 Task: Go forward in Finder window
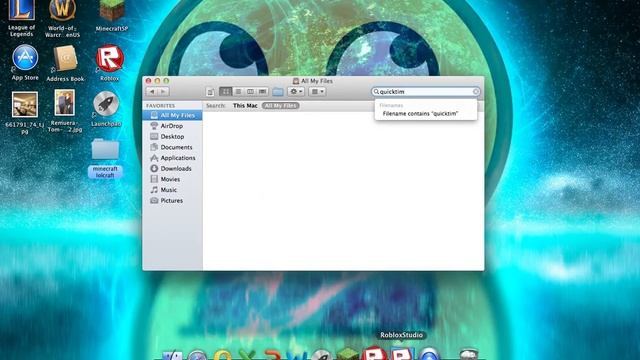pos(163,91)
